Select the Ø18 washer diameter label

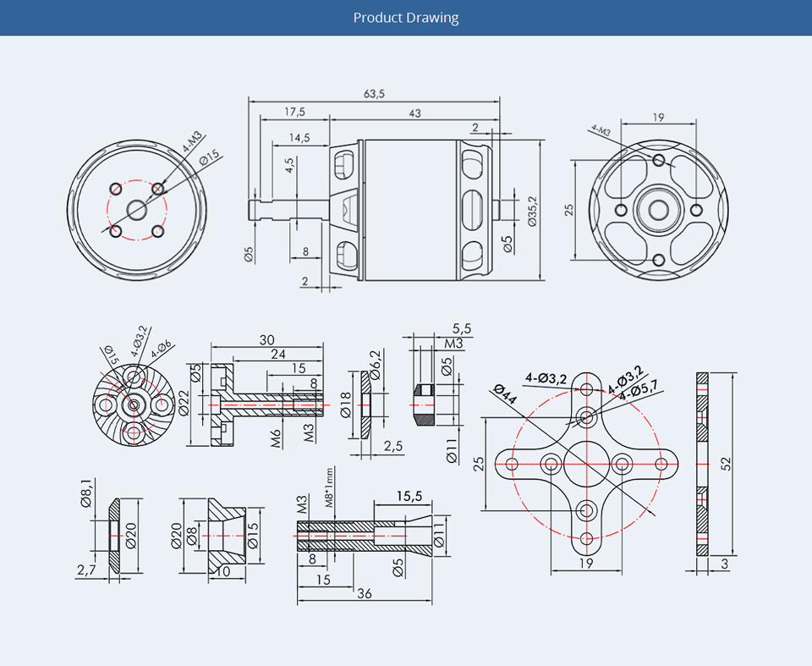tap(346, 405)
